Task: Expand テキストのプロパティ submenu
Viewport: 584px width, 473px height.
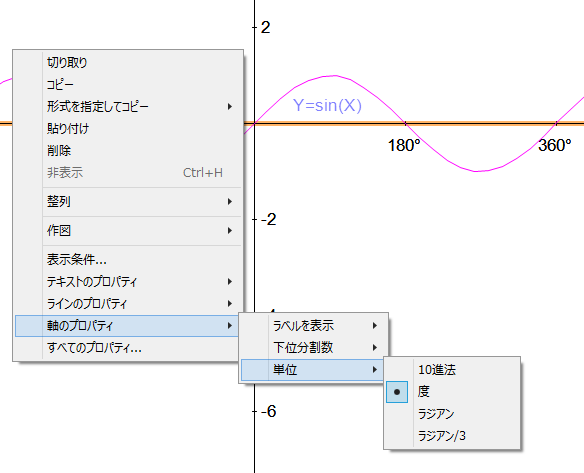Action: tap(127, 282)
